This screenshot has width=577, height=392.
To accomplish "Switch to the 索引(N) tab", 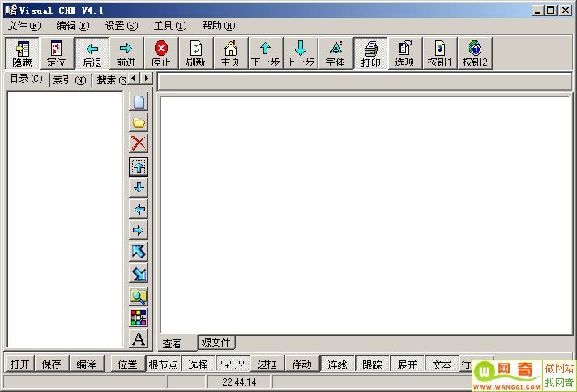I will (70, 80).
